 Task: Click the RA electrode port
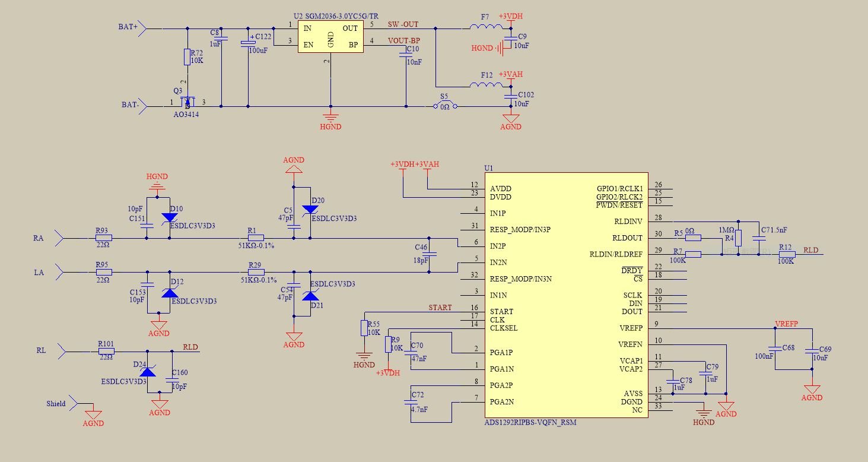pyautogui.click(x=59, y=238)
